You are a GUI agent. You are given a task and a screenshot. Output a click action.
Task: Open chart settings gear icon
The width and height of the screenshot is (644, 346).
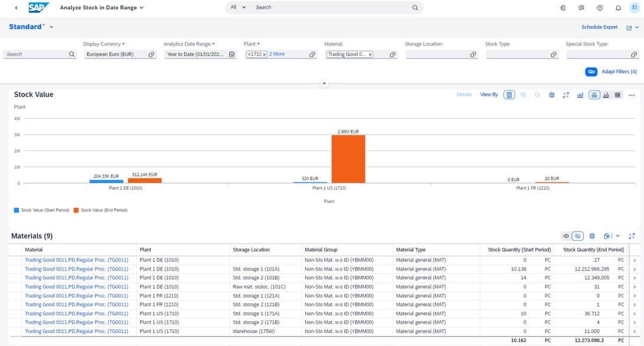[551, 95]
